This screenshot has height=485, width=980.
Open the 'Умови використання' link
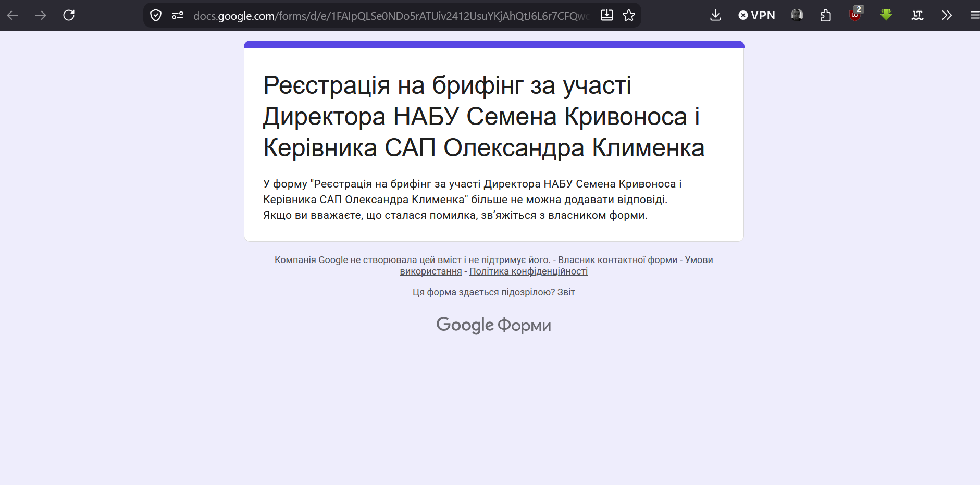click(699, 260)
